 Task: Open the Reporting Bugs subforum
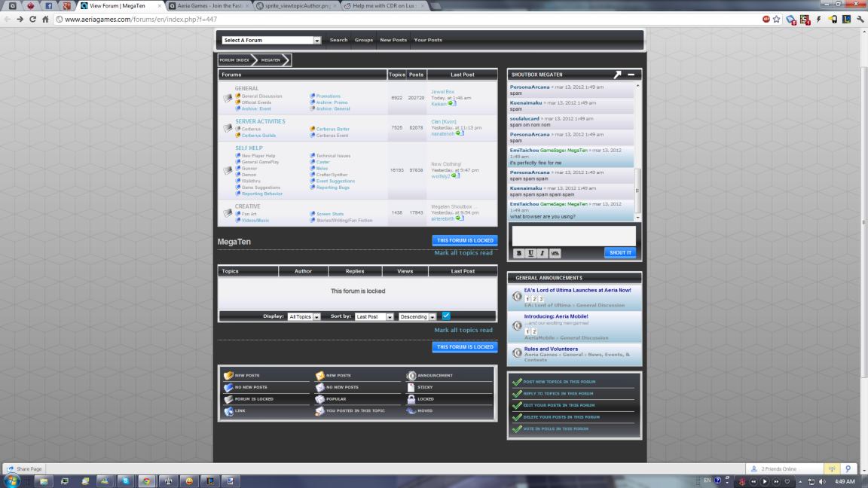(x=333, y=188)
